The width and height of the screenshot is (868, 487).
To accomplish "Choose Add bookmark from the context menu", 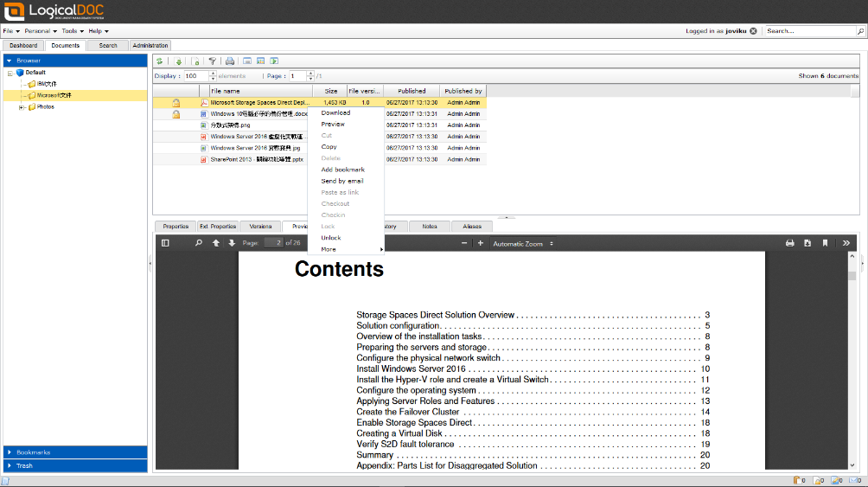I will [346, 170].
